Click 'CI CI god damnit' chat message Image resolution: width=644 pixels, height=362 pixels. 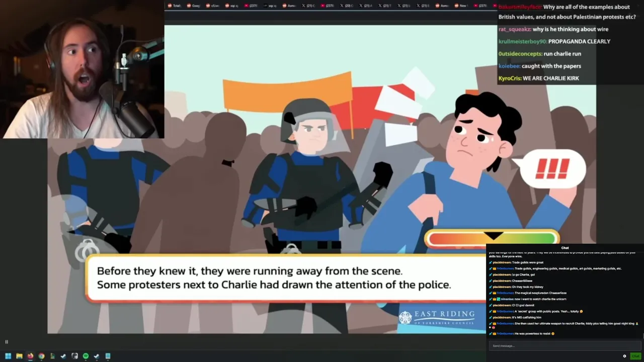point(523,305)
